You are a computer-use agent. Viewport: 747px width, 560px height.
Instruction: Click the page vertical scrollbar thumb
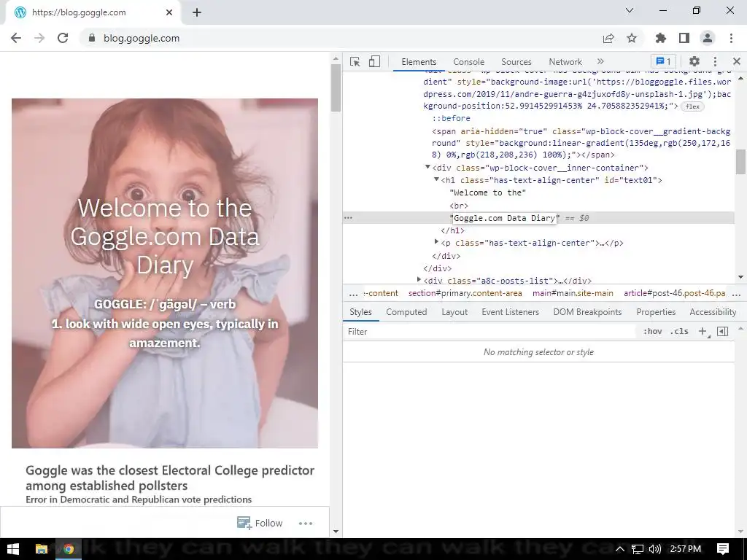coord(336,87)
